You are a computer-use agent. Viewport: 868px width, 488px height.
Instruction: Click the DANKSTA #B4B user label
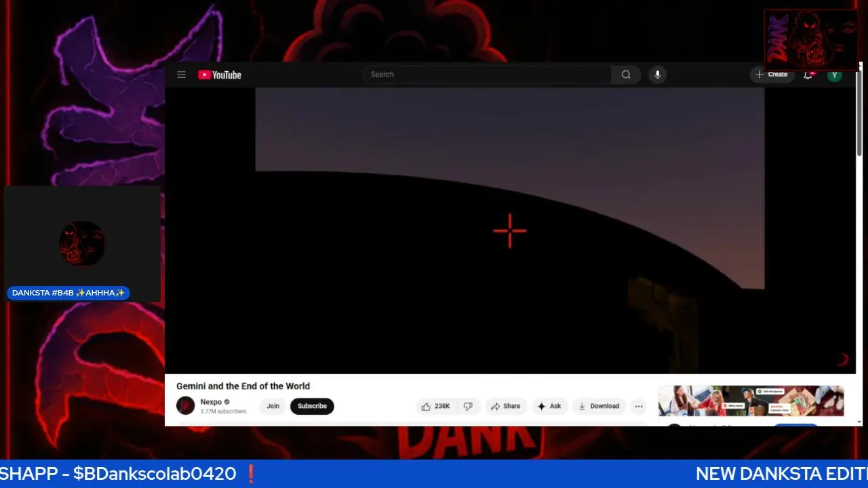pos(68,293)
